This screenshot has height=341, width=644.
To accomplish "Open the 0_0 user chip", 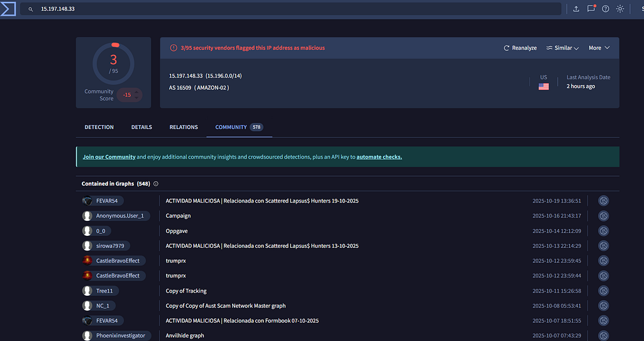I will pos(96,231).
